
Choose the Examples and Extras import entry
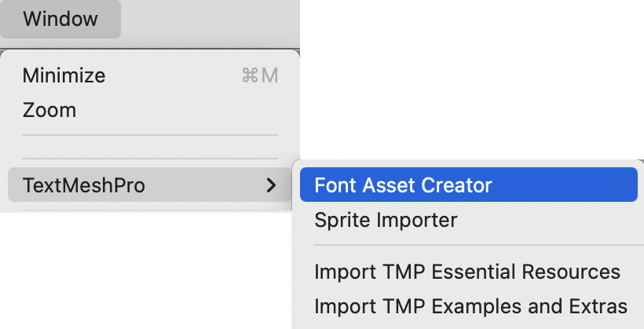tap(470, 306)
